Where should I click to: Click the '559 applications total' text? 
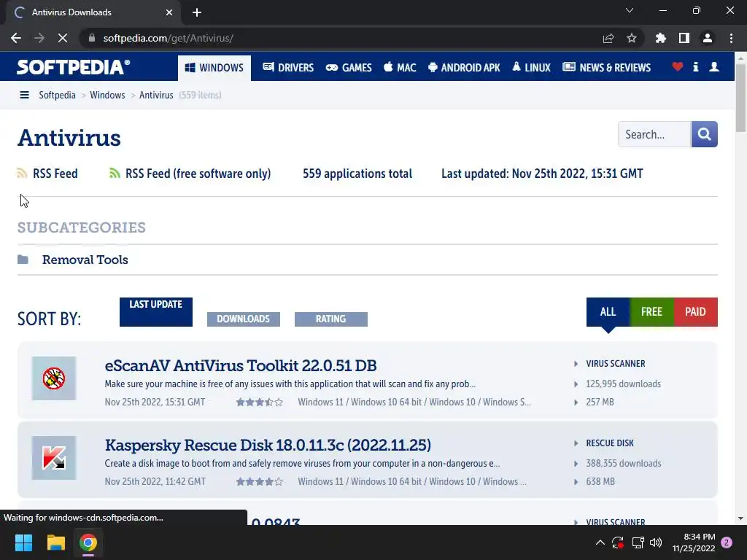(x=357, y=174)
